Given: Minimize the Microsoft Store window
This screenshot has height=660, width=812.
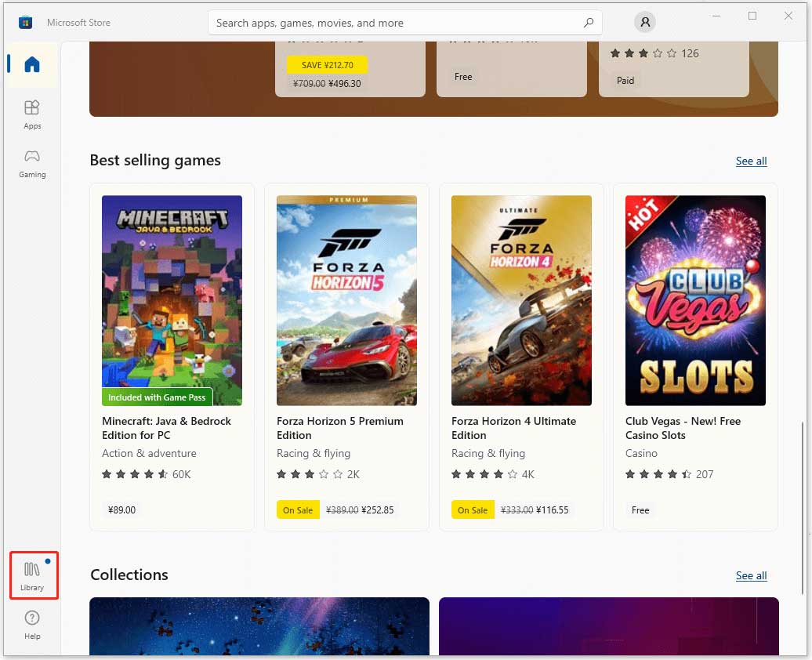Looking at the screenshot, I should [716, 16].
